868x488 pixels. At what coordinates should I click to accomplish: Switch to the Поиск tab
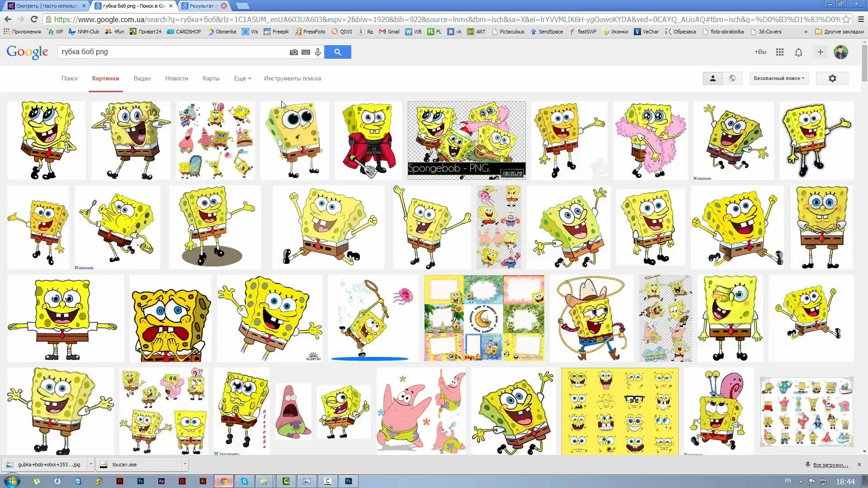[70, 78]
